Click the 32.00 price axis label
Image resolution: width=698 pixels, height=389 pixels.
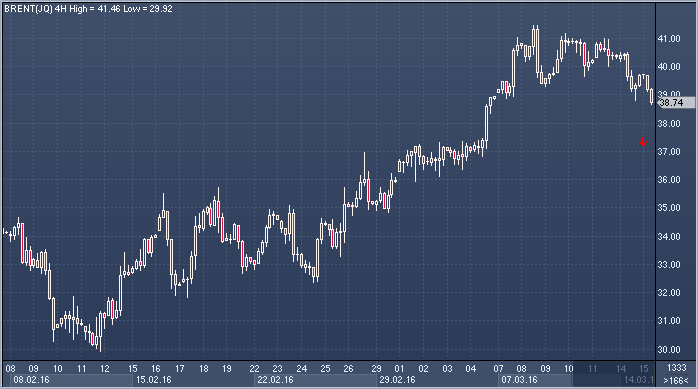669,293
